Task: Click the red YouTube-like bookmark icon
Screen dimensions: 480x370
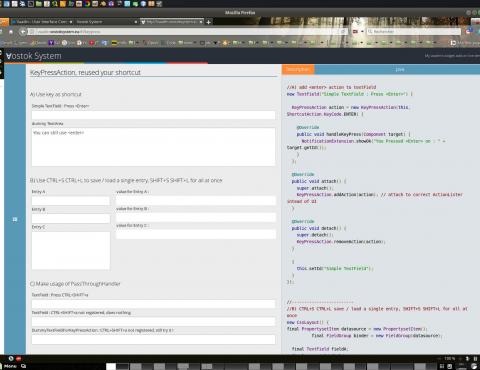Action: [x=92, y=43]
